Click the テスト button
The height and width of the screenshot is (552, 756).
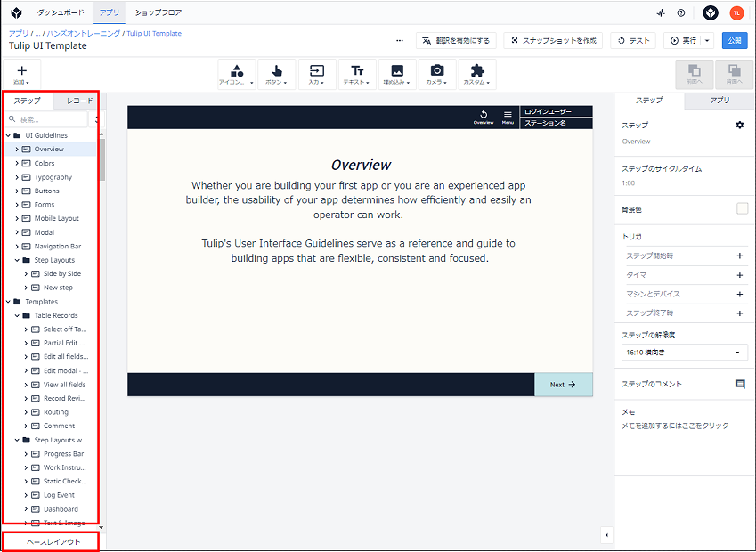[633, 40]
